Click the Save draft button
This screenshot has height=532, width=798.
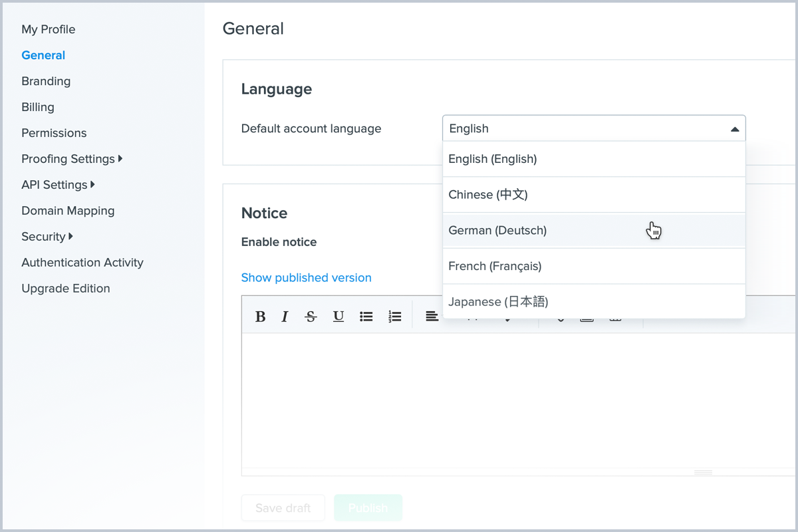point(283,508)
